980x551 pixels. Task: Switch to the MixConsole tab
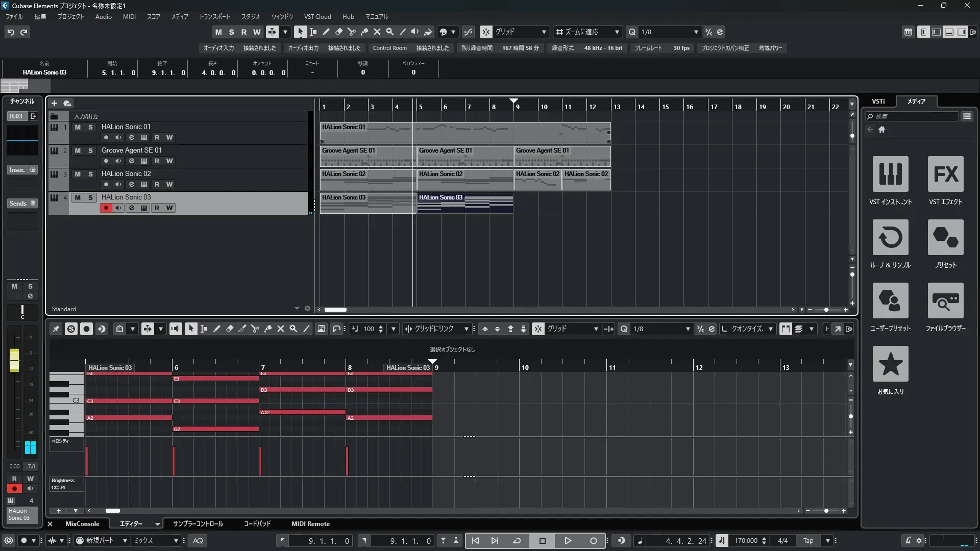point(82,523)
